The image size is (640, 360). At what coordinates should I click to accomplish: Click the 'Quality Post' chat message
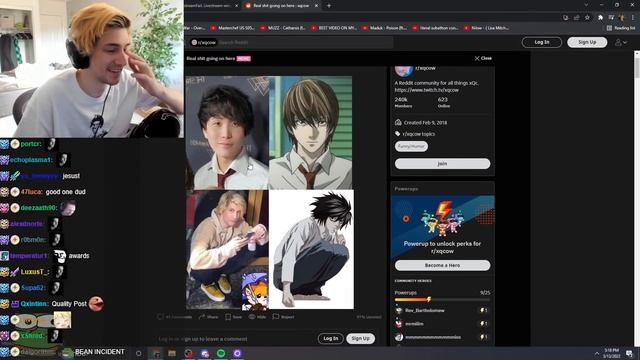point(69,304)
